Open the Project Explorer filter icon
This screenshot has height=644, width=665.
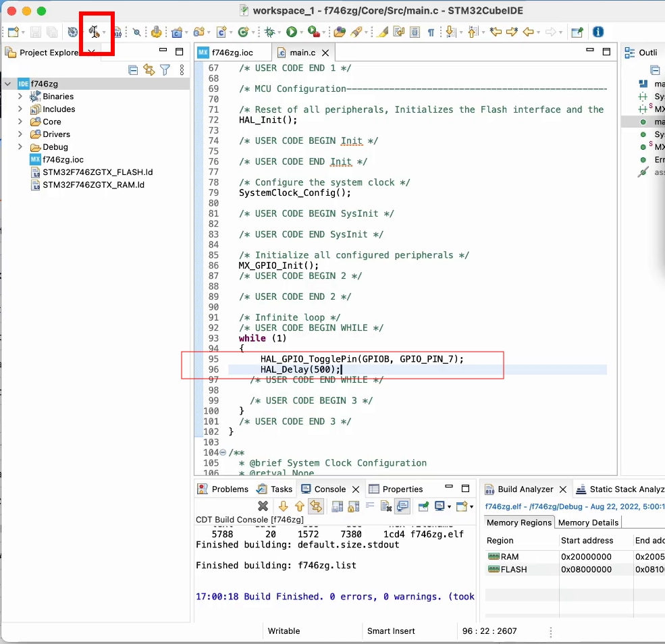(x=165, y=70)
